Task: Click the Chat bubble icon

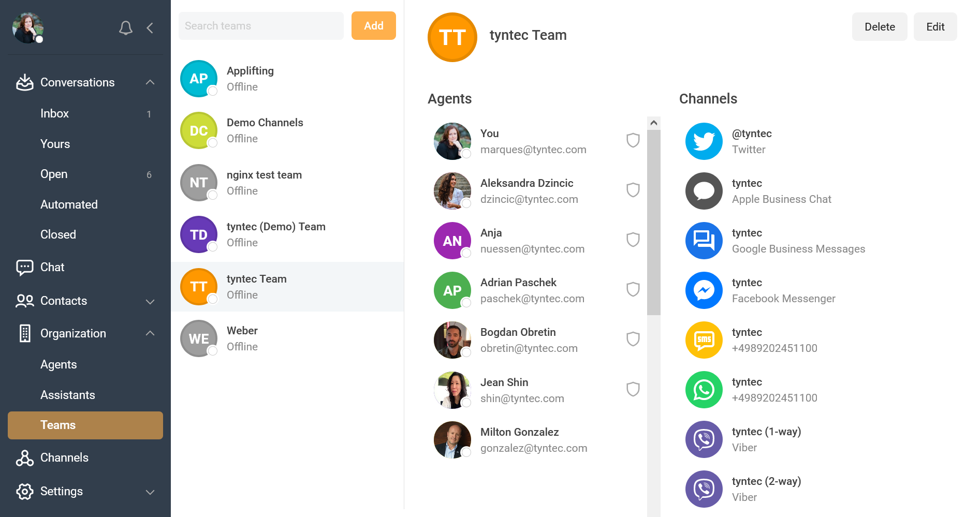Action: coord(25,268)
